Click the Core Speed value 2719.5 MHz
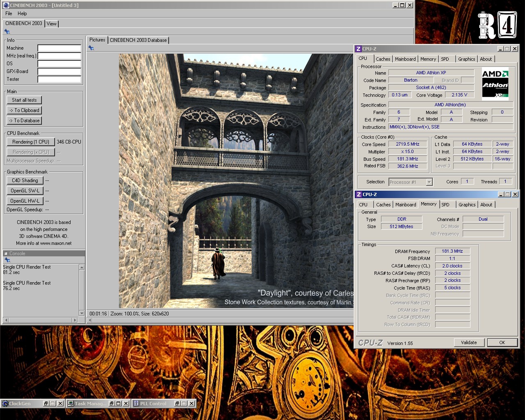The image size is (525, 420). click(x=408, y=144)
